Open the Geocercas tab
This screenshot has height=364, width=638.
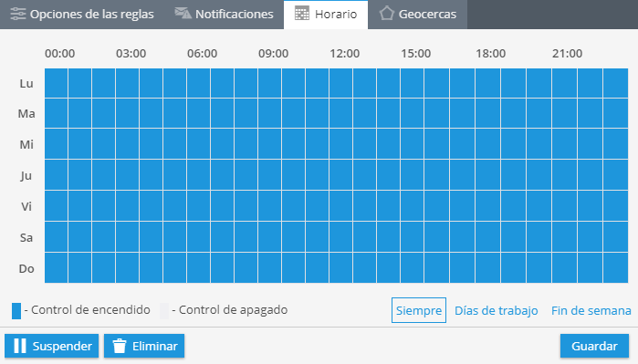click(x=418, y=15)
